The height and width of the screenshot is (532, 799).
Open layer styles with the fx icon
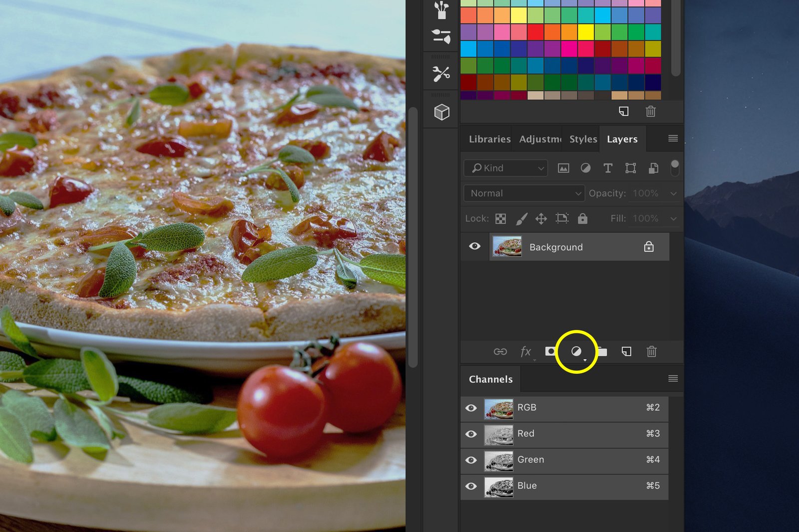(526, 352)
